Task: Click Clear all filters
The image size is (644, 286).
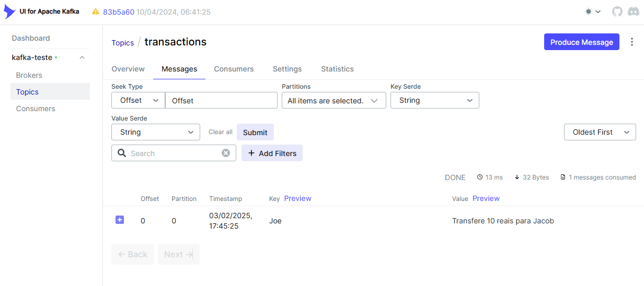Action: [221, 132]
